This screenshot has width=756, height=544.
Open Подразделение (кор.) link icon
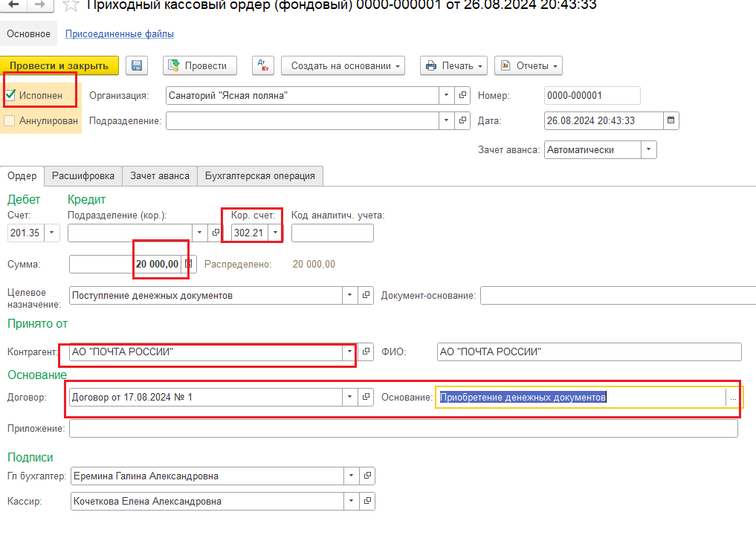(x=216, y=233)
